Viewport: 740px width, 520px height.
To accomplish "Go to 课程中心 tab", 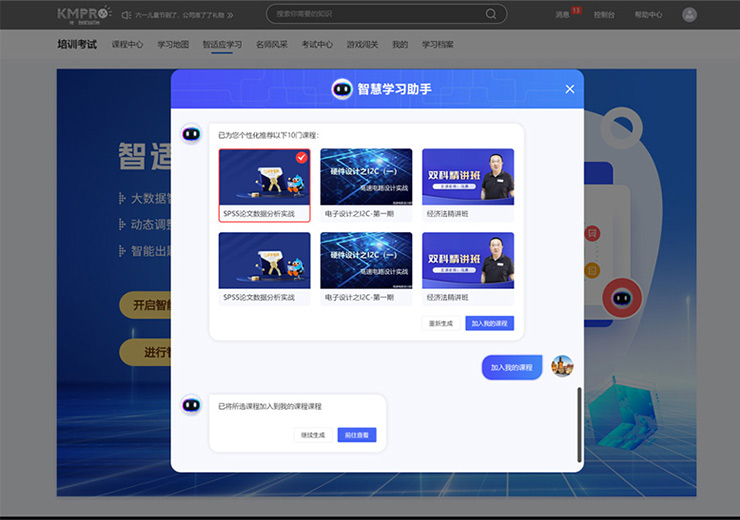I will (127, 44).
